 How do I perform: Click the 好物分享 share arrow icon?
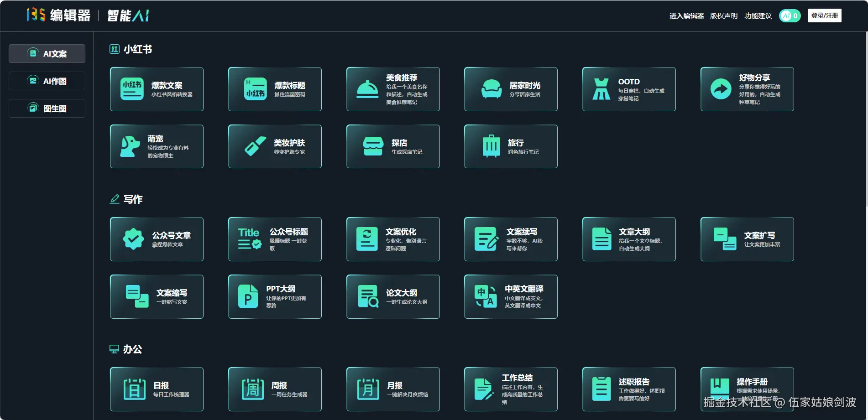click(x=721, y=89)
